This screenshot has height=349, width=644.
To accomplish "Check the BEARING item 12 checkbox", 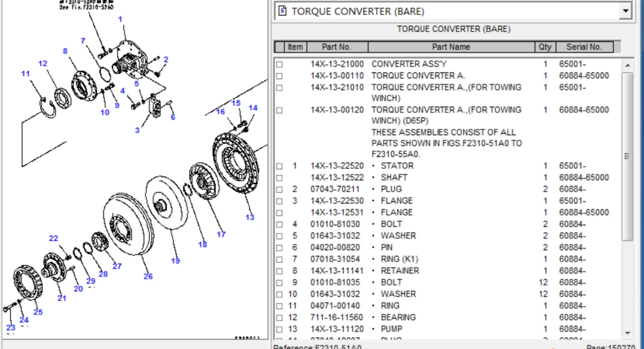I will coord(279,317).
